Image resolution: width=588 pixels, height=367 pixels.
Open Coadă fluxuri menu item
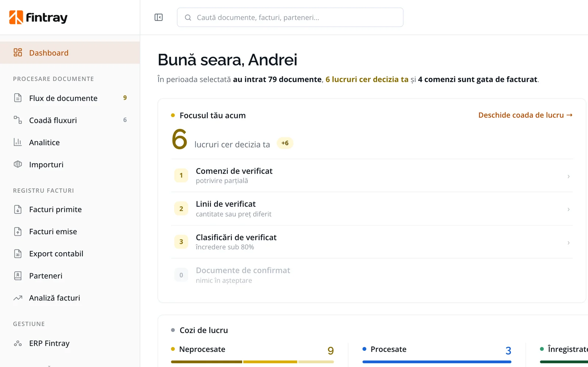pos(70,120)
